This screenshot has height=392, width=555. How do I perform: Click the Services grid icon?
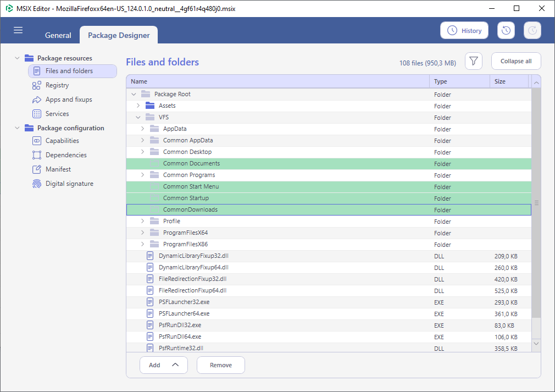tap(36, 114)
